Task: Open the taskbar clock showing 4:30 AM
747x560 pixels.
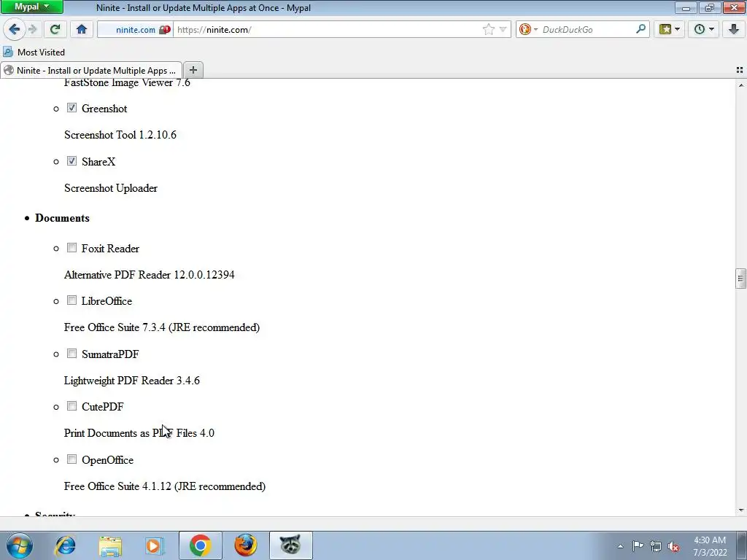Action: (x=710, y=546)
